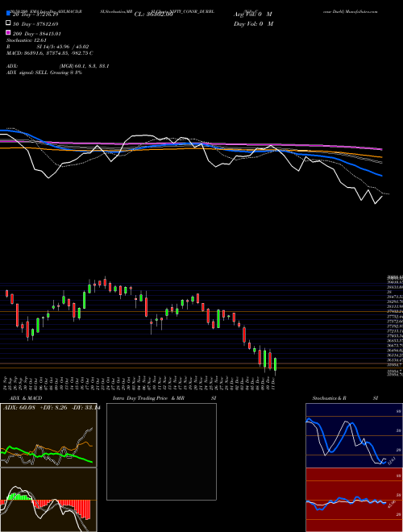Image resolution: width=403 pixels, height=532 pixels.
Task: Open the MACD histogram panel
Action: pyautogui.click(x=48, y=500)
